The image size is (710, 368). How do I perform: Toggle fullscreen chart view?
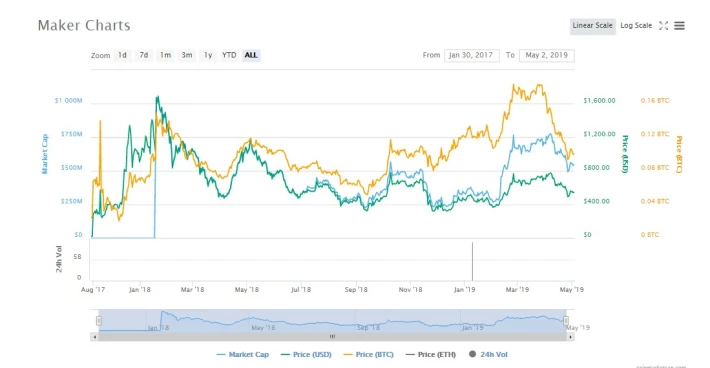(663, 26)
